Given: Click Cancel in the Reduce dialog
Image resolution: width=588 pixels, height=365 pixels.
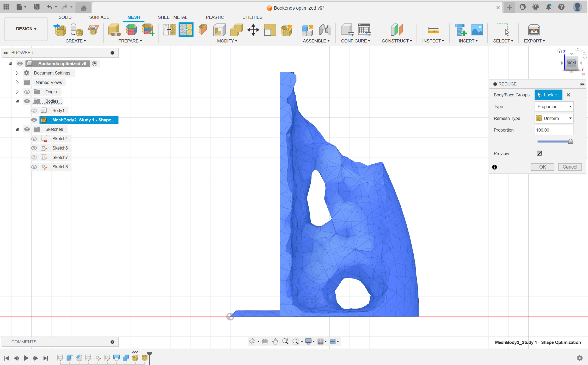Looking at the screenshot, I should 570,167.
